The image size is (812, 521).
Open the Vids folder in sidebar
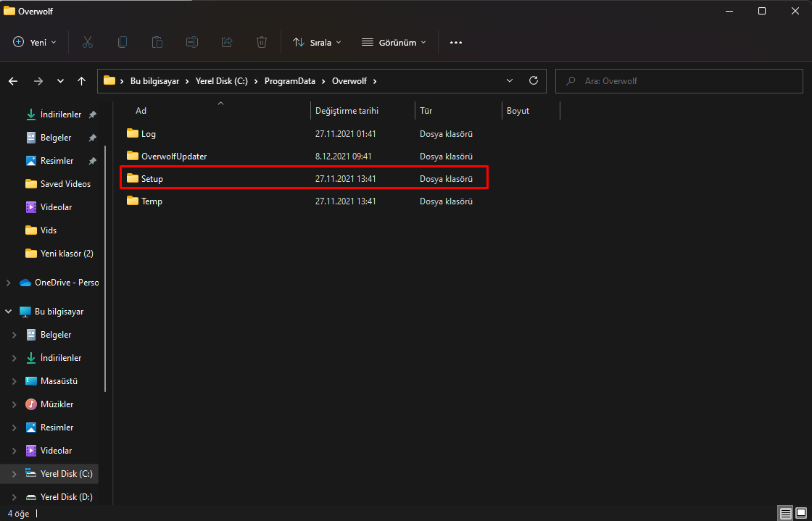click(x=49, y=230)
